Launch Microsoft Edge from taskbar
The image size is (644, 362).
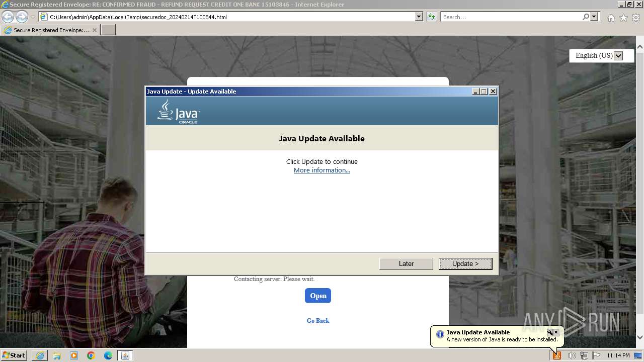[x=108, y=355]
